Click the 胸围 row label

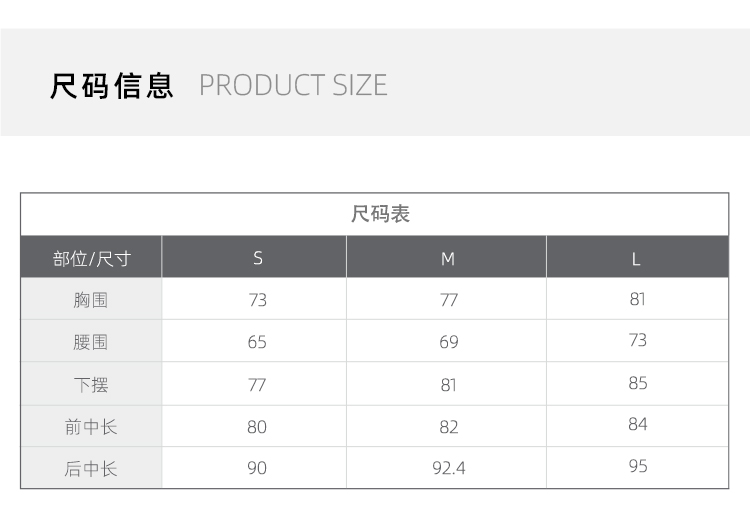point(91,300)
